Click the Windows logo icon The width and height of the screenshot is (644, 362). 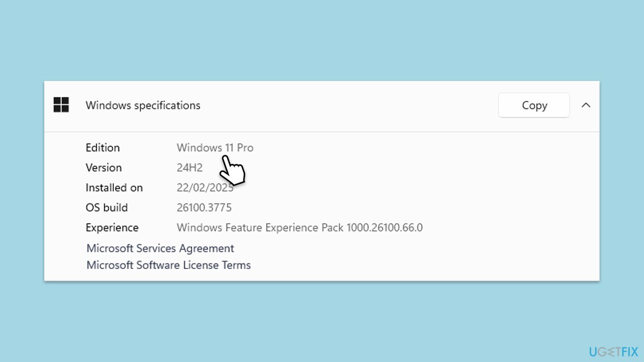pos(61,105)
